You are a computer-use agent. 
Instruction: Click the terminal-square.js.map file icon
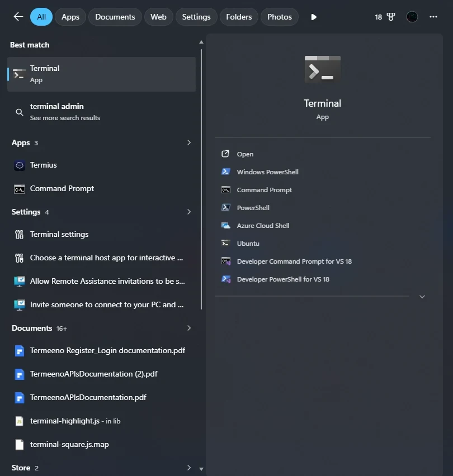tap(20, 444)
